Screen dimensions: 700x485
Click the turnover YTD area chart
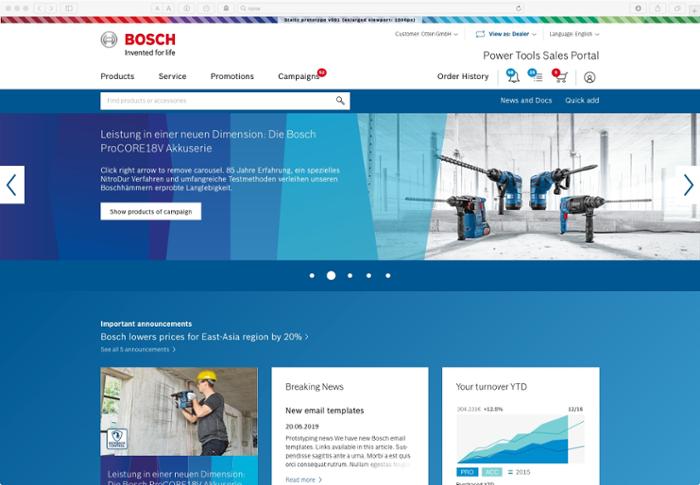click(x=521, y=439)
